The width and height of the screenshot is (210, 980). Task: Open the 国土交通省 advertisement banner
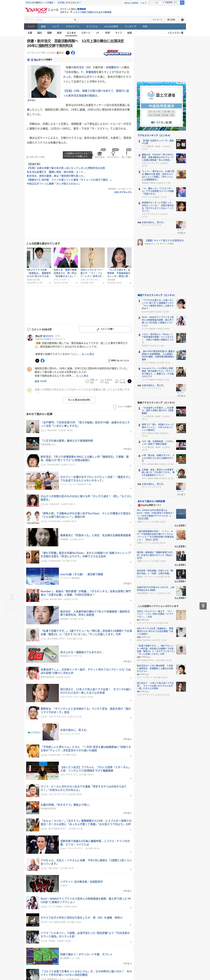tap(161, 106)
